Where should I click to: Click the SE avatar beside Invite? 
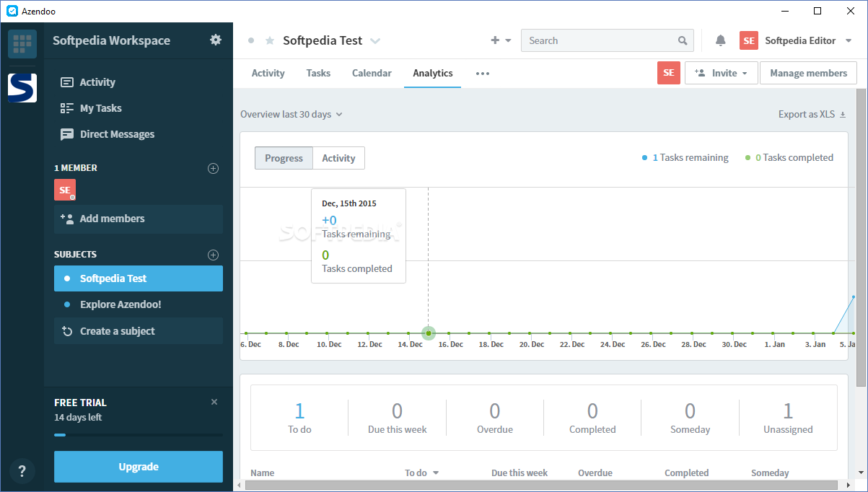(x=669, y=73)
